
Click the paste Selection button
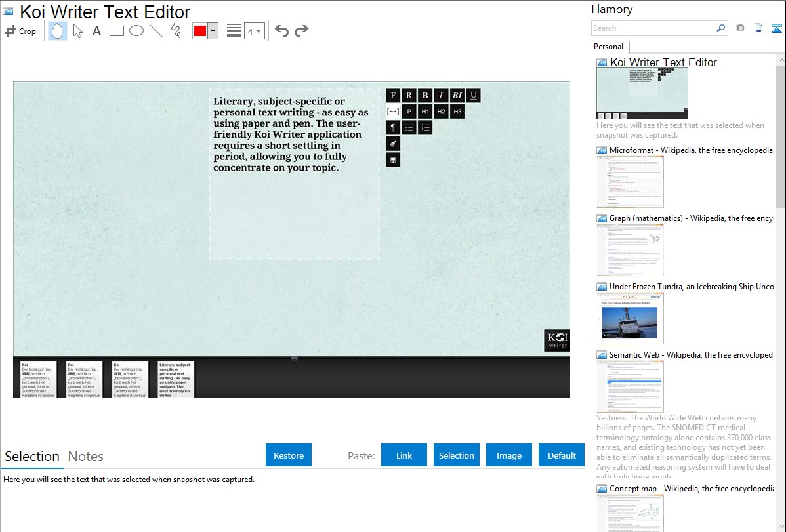(x=456, y=455)
